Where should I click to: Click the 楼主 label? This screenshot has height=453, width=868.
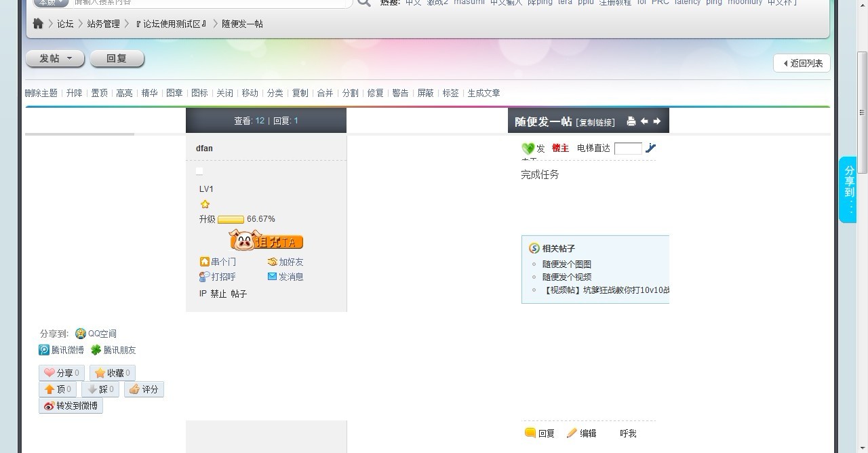[x=560, y=148]
